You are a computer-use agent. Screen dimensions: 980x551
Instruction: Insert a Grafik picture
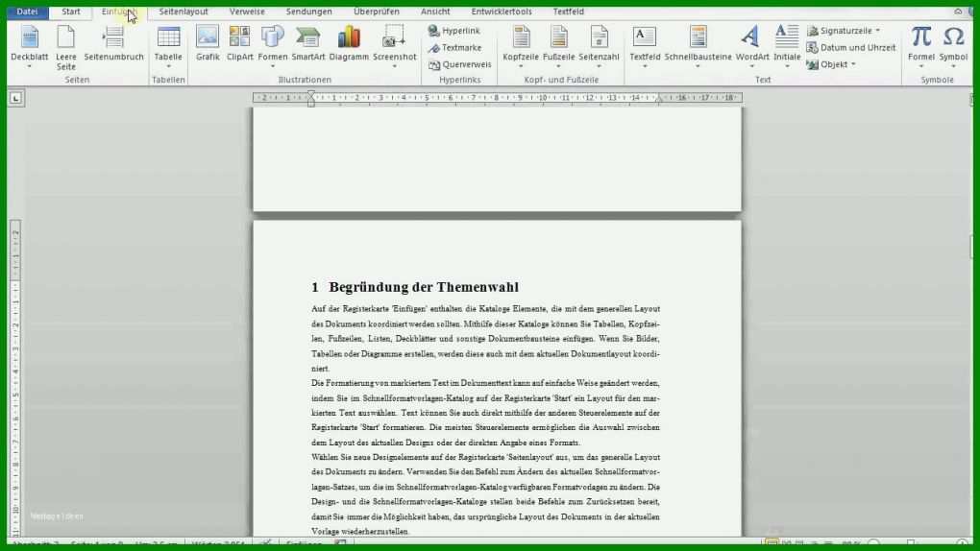pyautogui.click(x=208, y=44)
